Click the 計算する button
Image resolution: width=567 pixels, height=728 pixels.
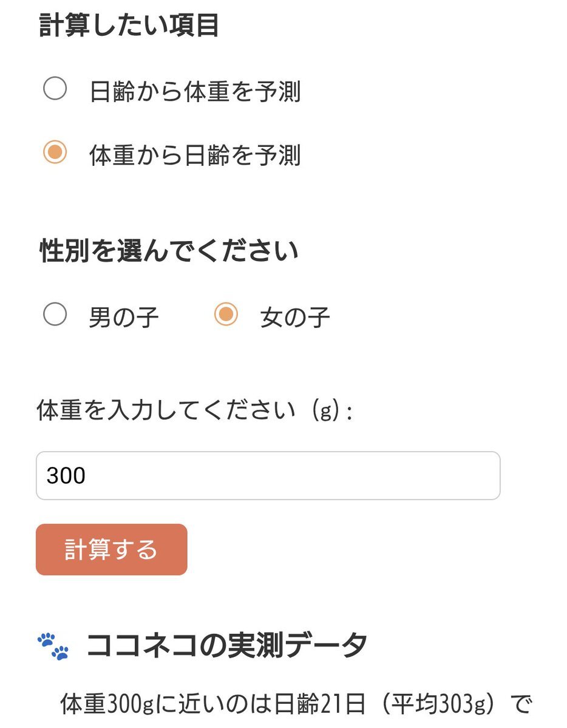[112, 549]
